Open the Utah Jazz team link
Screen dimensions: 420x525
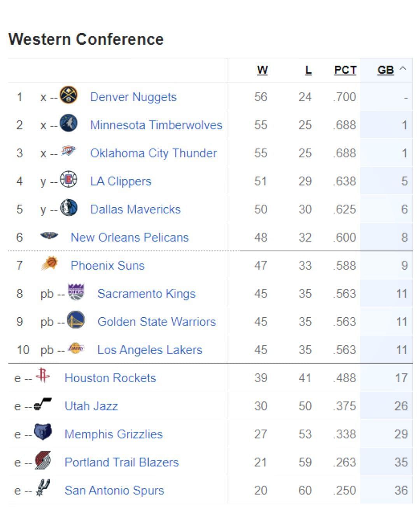(x=91, y=406)
